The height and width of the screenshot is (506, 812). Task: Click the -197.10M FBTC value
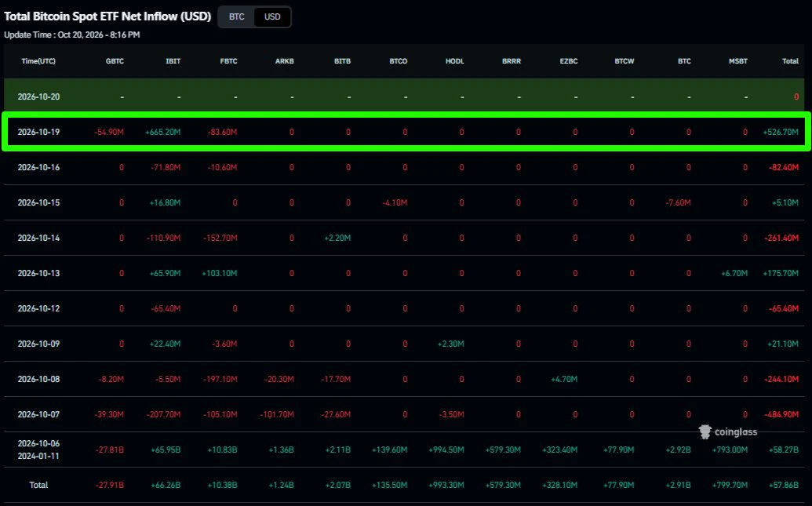click(x=220, y=379)
